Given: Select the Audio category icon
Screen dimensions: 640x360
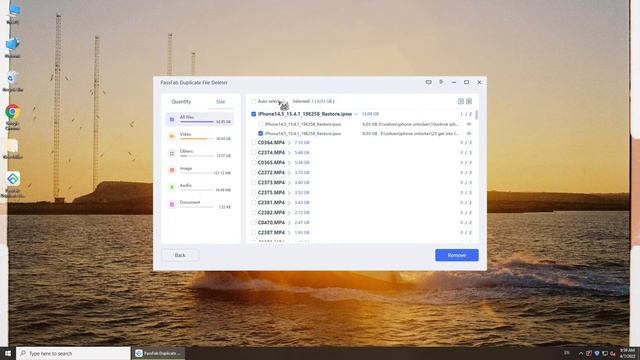Looking at the screenshot, I should [x=172, y=187].
